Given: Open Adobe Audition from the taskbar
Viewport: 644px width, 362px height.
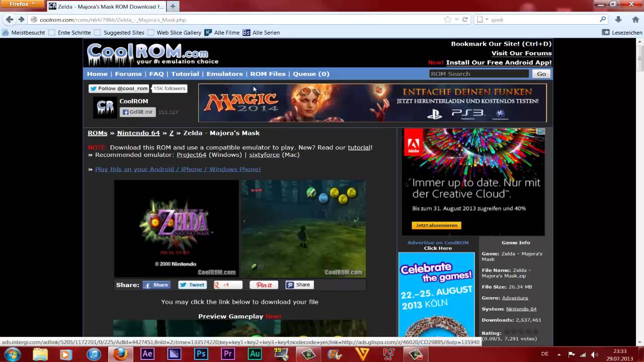Looking at the screenshot, I should (255, 354).
